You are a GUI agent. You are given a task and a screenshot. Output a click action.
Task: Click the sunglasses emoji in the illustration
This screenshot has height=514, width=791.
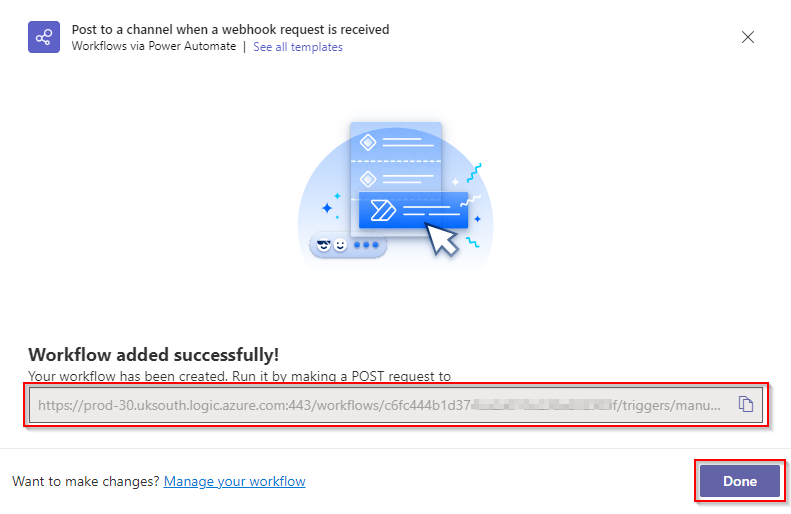(323, 245)
